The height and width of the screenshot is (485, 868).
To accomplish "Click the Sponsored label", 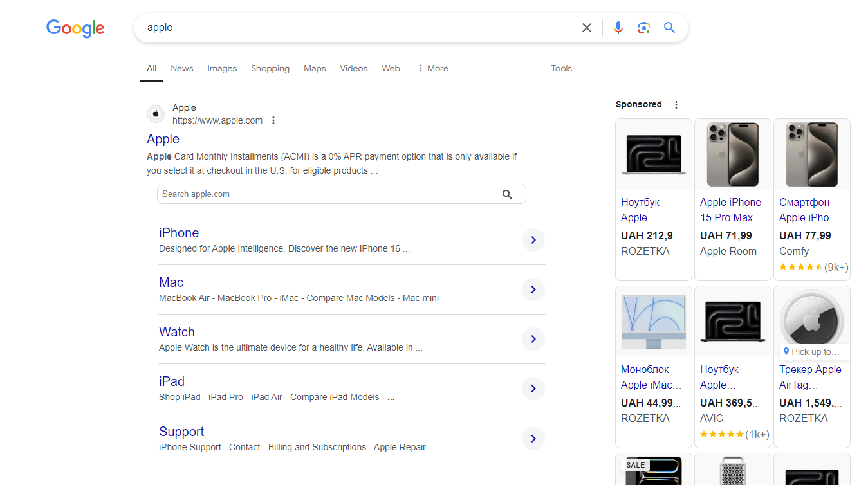I will [638, 104].
